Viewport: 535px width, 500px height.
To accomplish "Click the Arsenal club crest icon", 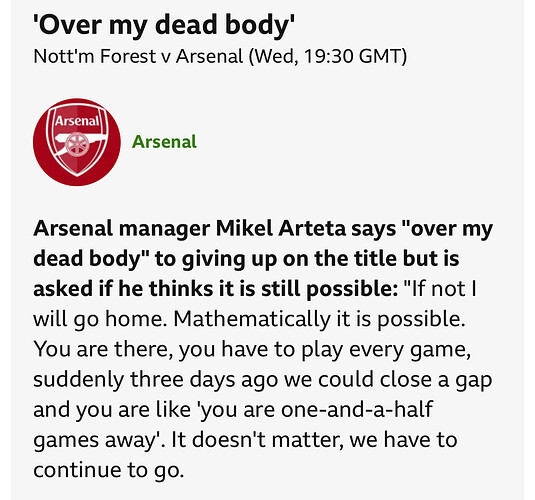I will 77,142.
